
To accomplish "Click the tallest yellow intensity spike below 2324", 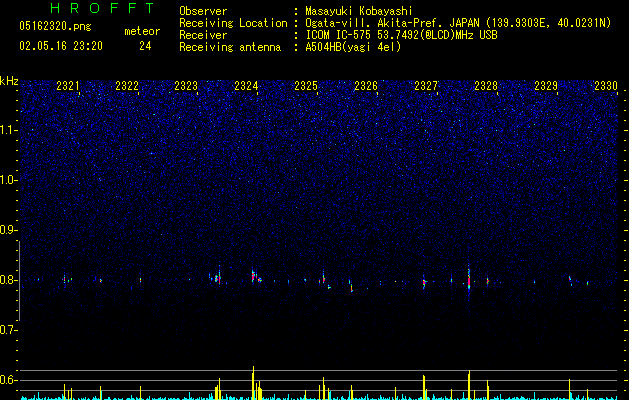I will point(253,383).
